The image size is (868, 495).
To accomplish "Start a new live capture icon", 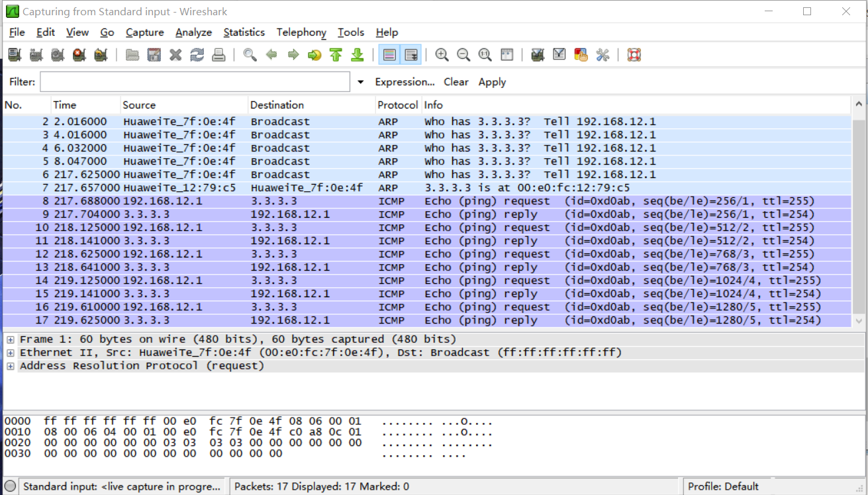I will pyautogui.click(x=58, y=55).
